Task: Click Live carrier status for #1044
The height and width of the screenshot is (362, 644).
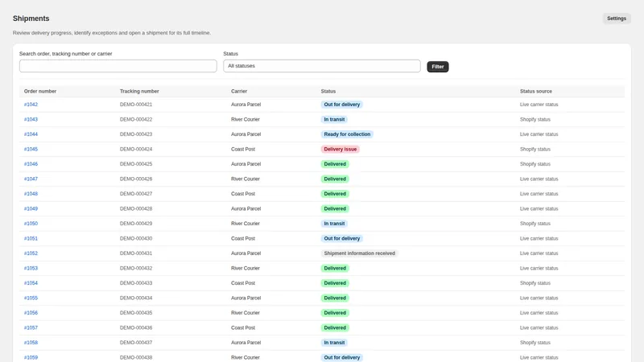Action: [539, 134]
